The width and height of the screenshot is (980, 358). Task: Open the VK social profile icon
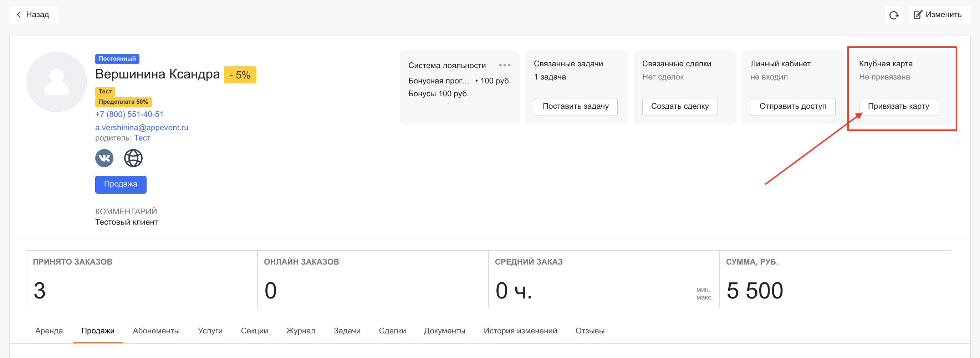104,158
